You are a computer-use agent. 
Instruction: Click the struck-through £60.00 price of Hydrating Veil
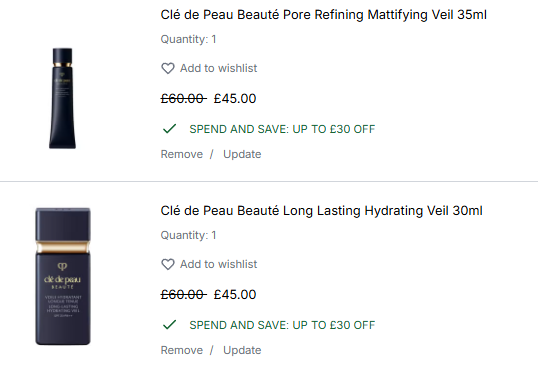(183, 295)
